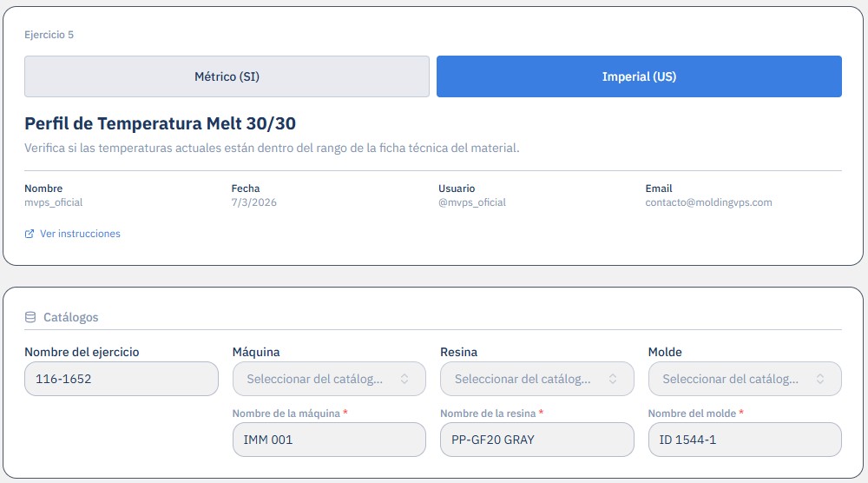Select the Imperial (US) unit option

pos(639,76)
